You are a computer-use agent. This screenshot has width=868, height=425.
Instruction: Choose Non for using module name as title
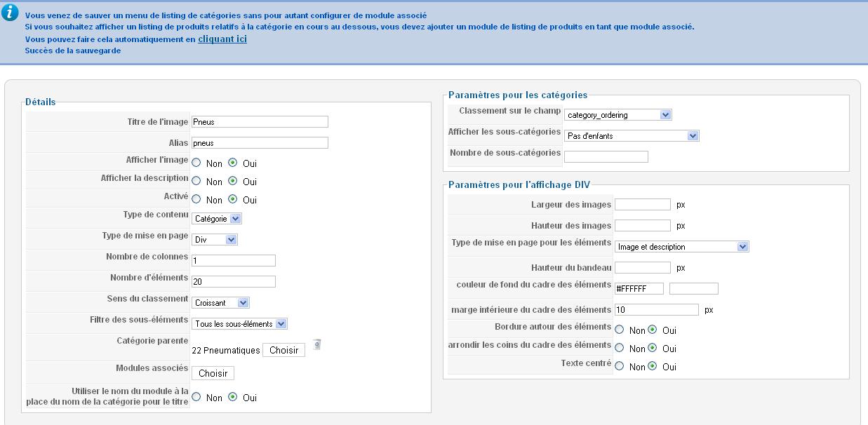click(196, 397)
